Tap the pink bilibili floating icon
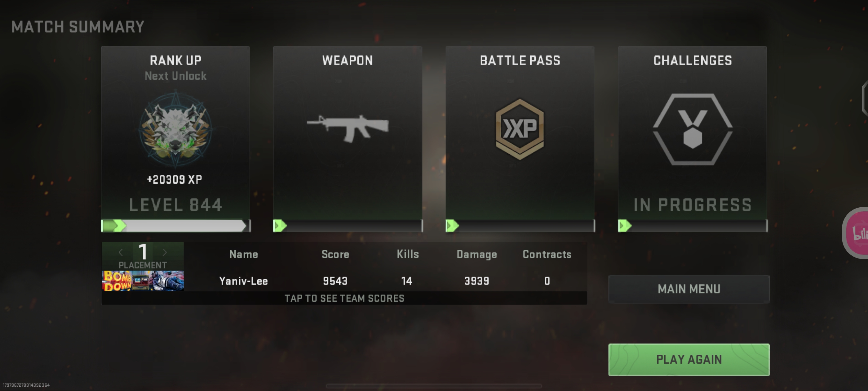868x391 pixels. coord(856,233)
